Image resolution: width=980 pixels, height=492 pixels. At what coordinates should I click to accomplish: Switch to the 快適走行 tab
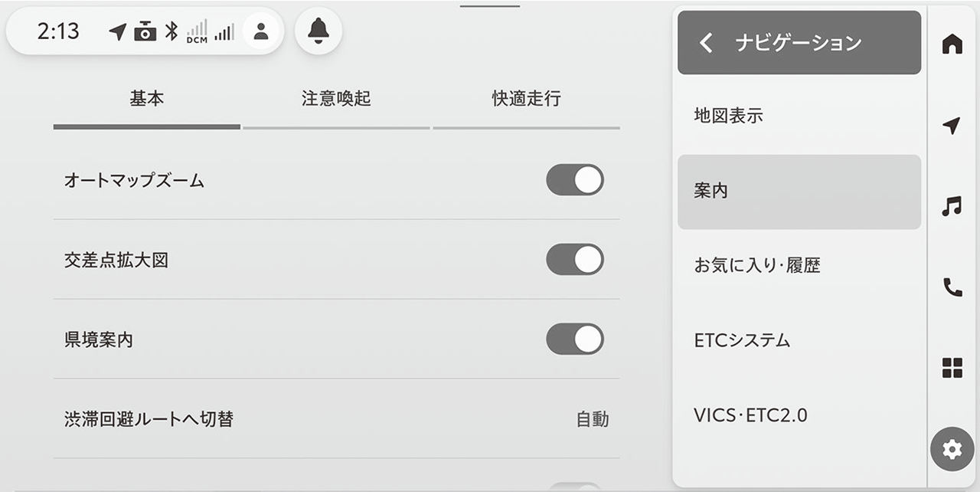[526, 100]
